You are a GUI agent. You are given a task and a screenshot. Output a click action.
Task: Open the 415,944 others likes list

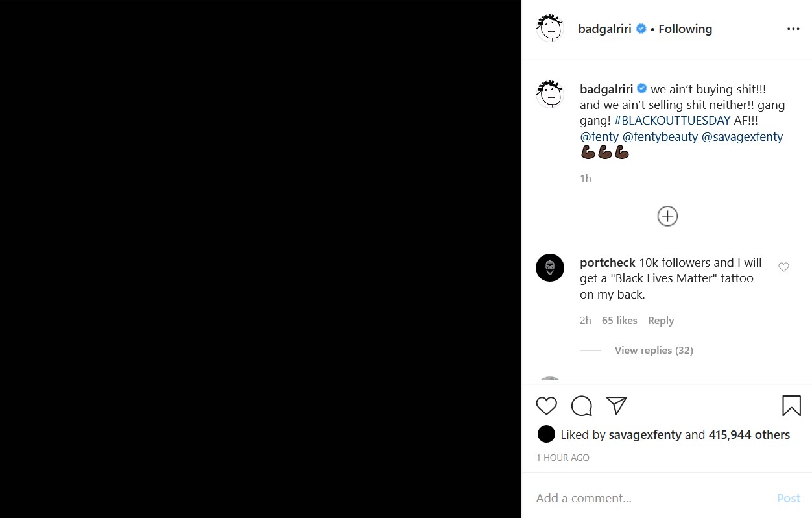[x=749, y=435]
